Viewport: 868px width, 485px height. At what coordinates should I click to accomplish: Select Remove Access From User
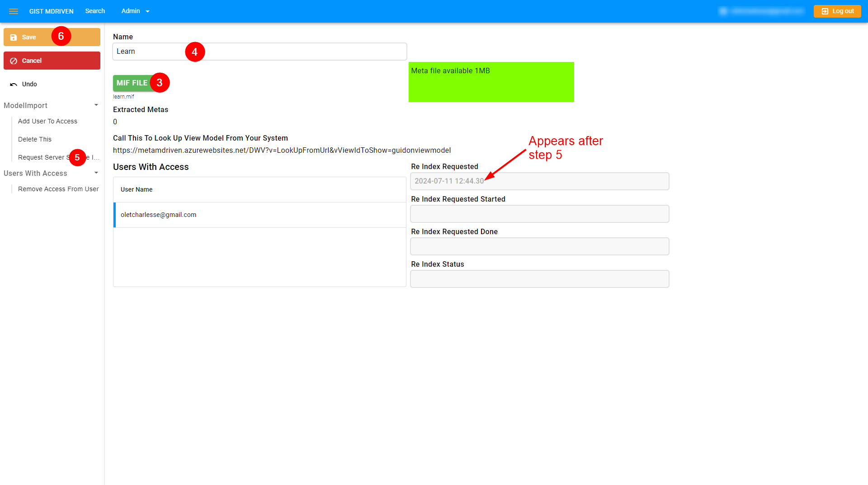pos(58,189)
